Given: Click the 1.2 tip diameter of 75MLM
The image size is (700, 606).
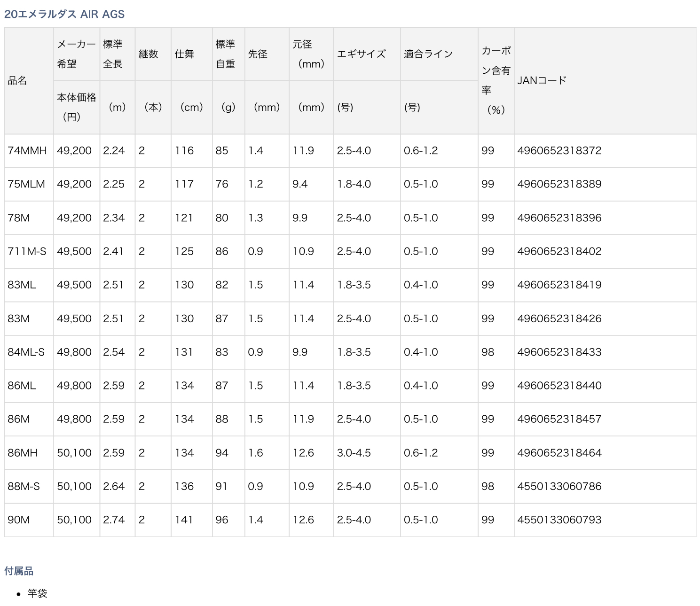Looking at the screenshot, I should click(x=256, y=184).
